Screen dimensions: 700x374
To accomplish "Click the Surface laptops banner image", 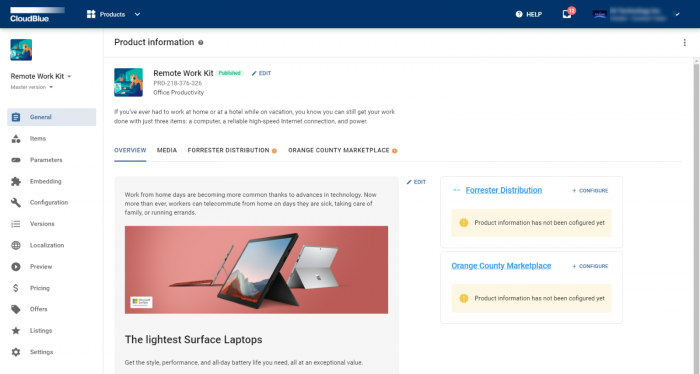I will (x=256, y=270).
